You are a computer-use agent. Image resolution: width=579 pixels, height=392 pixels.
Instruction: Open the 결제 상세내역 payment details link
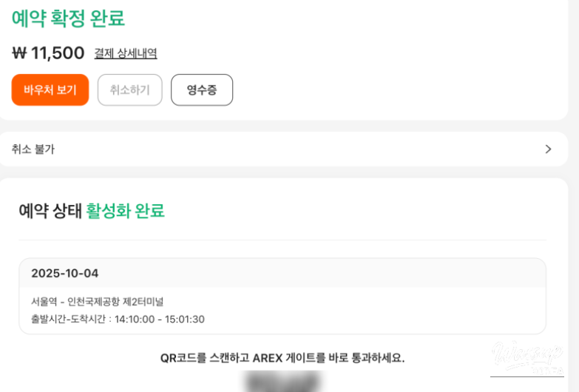[126, 53]
